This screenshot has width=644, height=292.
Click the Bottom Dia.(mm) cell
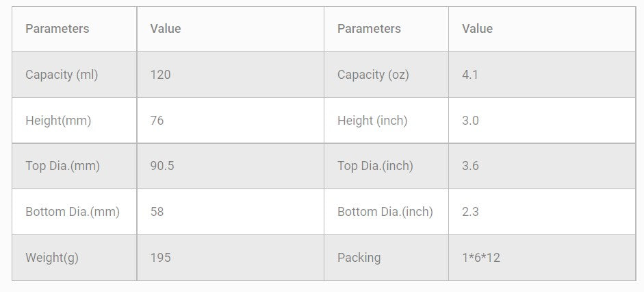coord(73,212)
